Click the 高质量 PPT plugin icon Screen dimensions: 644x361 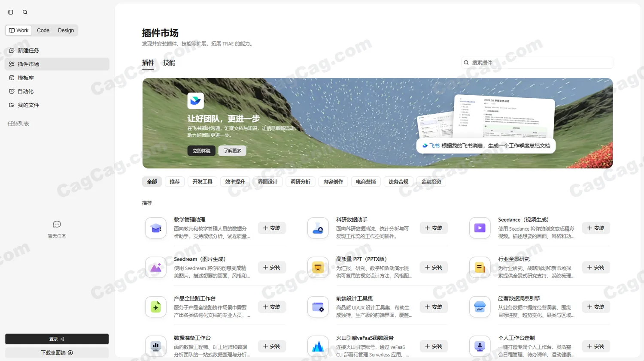tap(318, 268)
